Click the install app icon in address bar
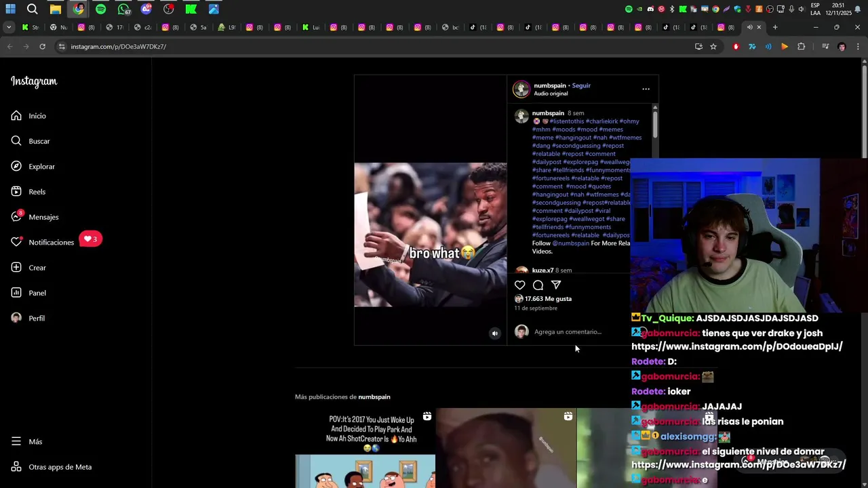 (x=698, y=47)
